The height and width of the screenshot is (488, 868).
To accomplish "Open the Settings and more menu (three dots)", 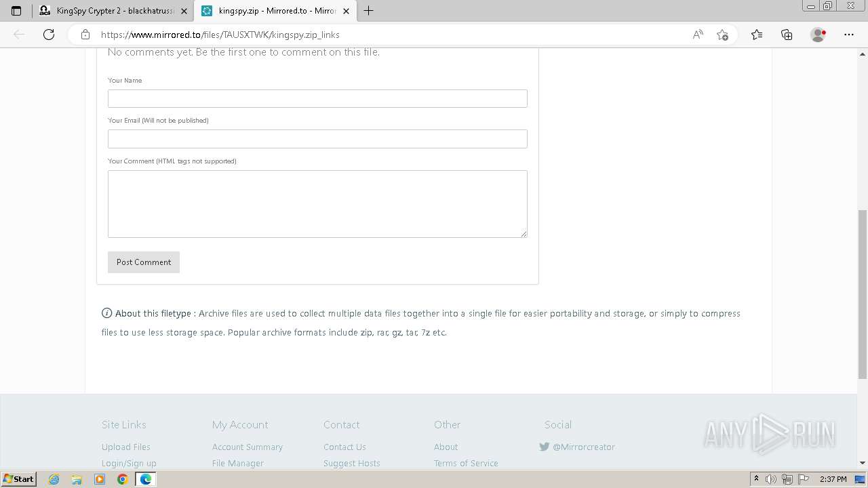I will click(849, 35).
